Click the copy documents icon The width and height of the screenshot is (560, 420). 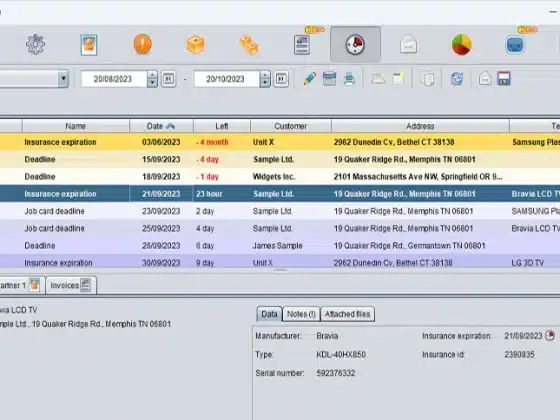(428, 79)
